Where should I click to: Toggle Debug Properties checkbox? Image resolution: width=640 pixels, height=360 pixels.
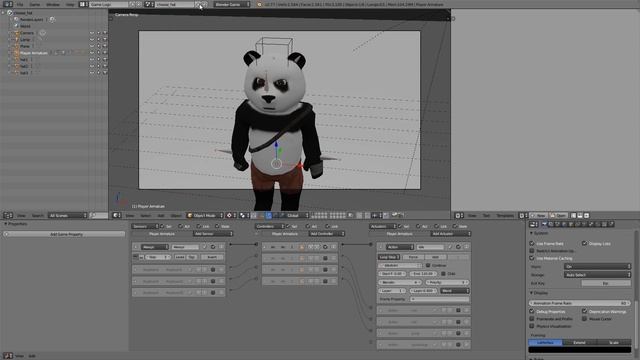click(x=532, y=311)
